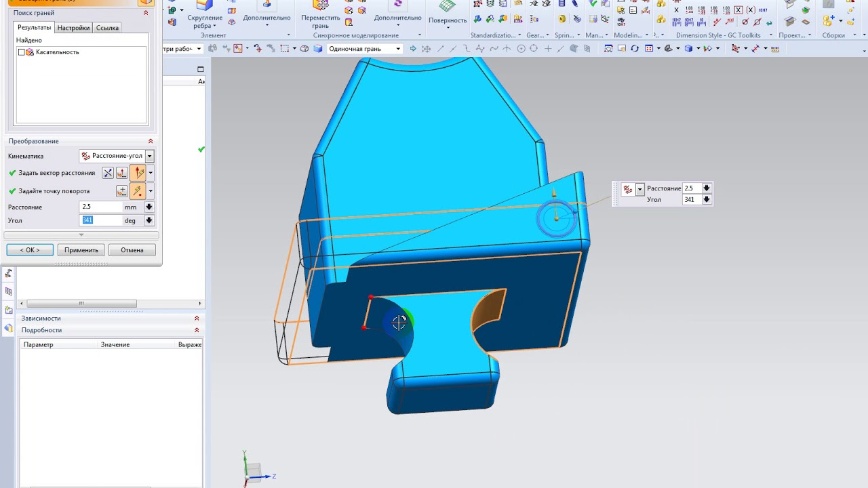This screenshot has height=488, width=868.
Task: Click the blue cube icon before face rule box
Action: click(317, 49)
